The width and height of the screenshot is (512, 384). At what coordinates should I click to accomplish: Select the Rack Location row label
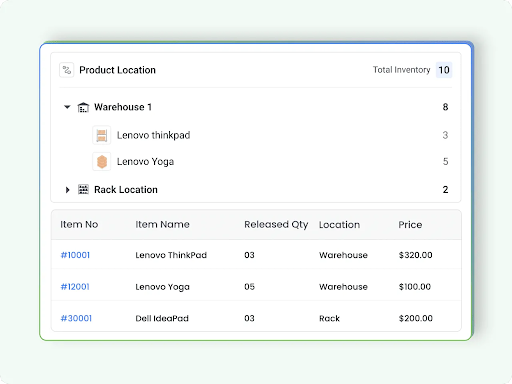[126, 190]
